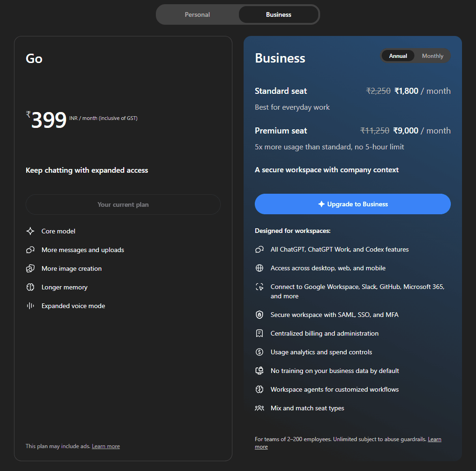
Task: Click the globe icon beside Access across desktop
Action: pyautogui.click(x=259, y=268)
